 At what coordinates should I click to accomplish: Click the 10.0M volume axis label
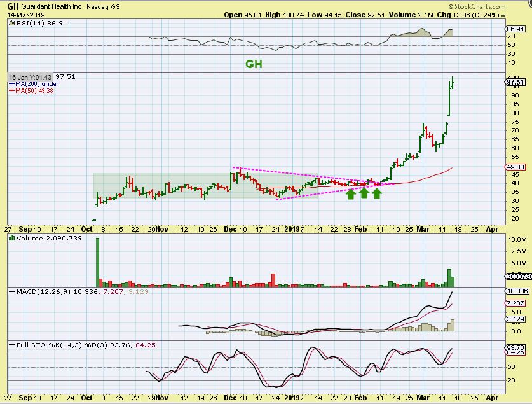pos(517,240)
